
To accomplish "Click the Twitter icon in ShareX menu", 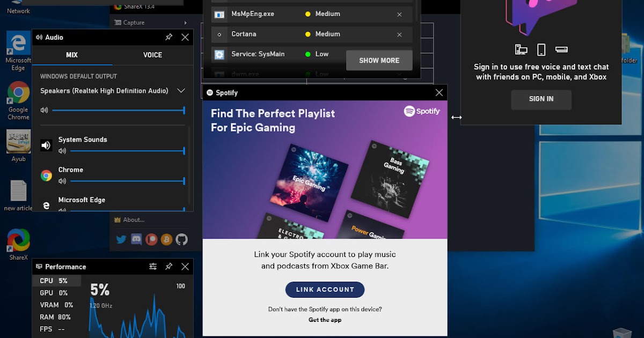I will tap(121, 240).
